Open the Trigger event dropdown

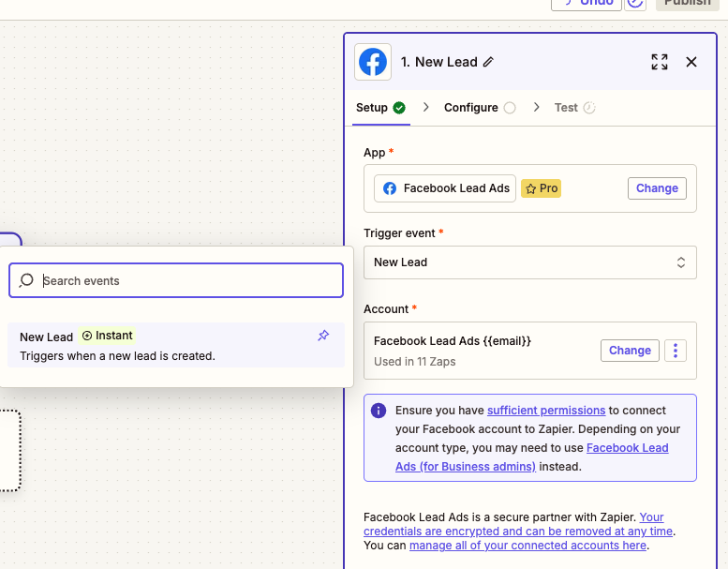tap(529, 262)
